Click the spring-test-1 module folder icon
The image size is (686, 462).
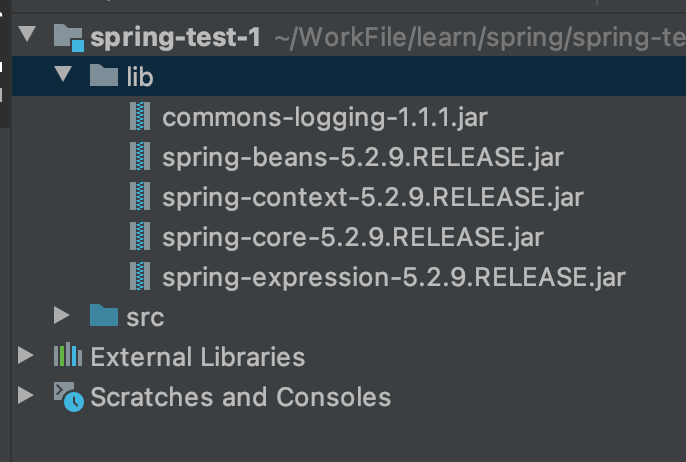[x=67, y=38]
